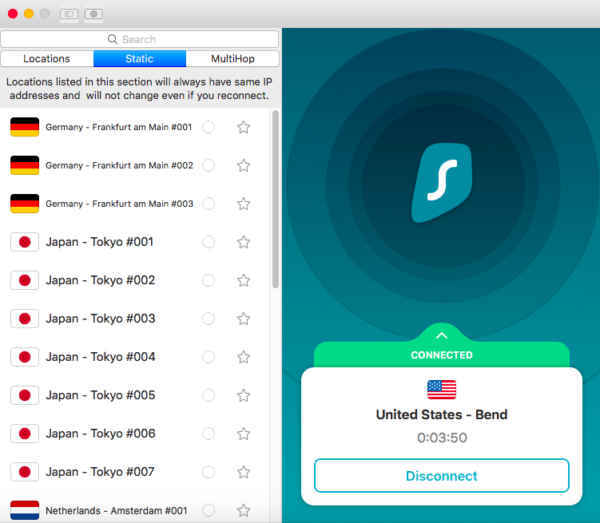
Task: Click Netherlands flag for Amsterdam #001
Action: (24, 510)
